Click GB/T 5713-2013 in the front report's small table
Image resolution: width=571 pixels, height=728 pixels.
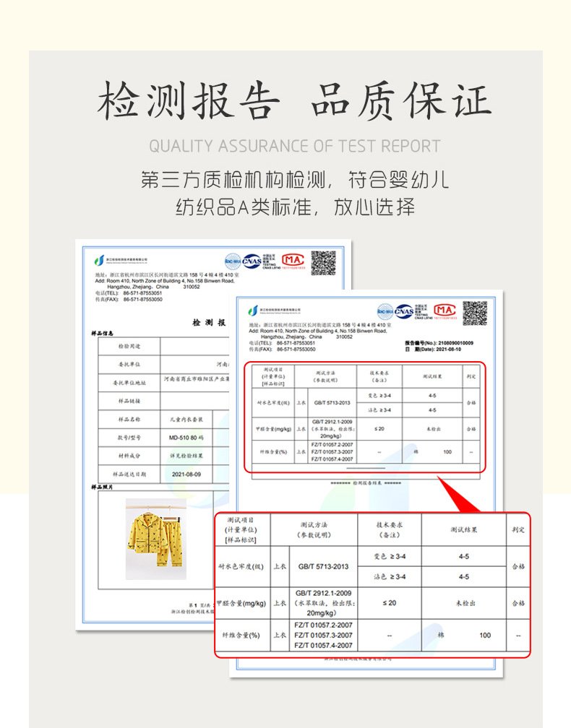click(332, 402)
